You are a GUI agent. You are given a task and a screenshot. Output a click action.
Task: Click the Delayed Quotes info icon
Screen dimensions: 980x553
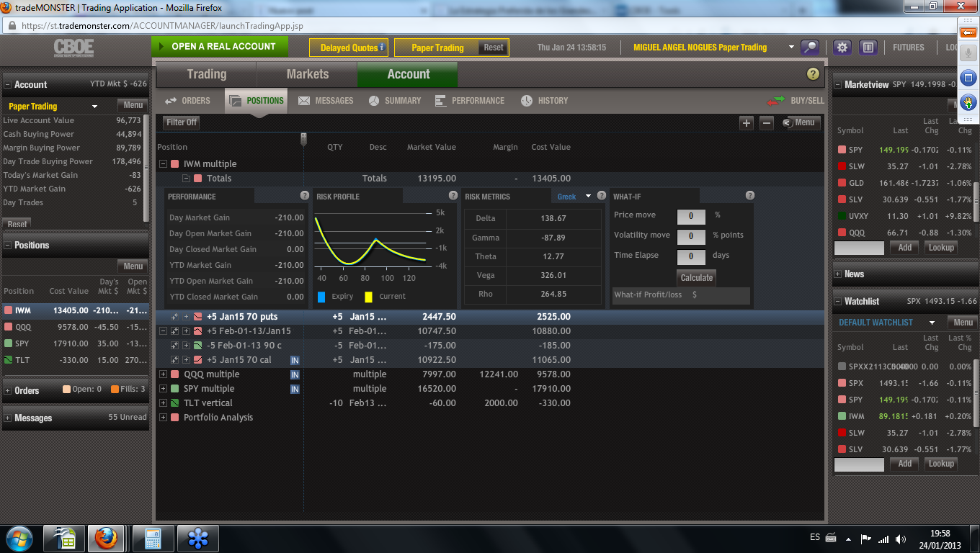point(382,48)
